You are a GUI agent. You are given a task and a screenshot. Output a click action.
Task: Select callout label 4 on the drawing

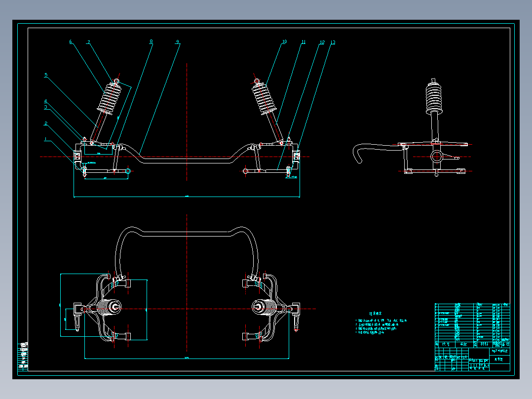45,101
